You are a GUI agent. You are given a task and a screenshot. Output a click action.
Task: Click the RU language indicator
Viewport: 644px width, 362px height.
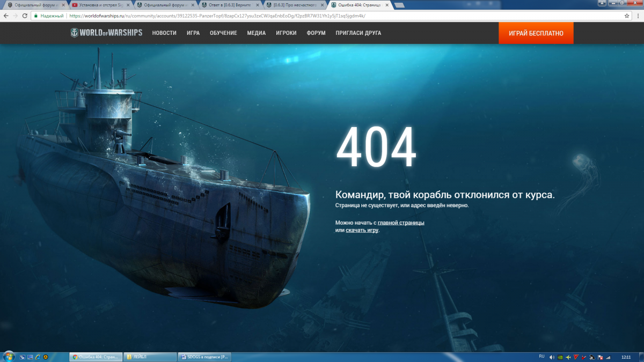click(541, 356)
